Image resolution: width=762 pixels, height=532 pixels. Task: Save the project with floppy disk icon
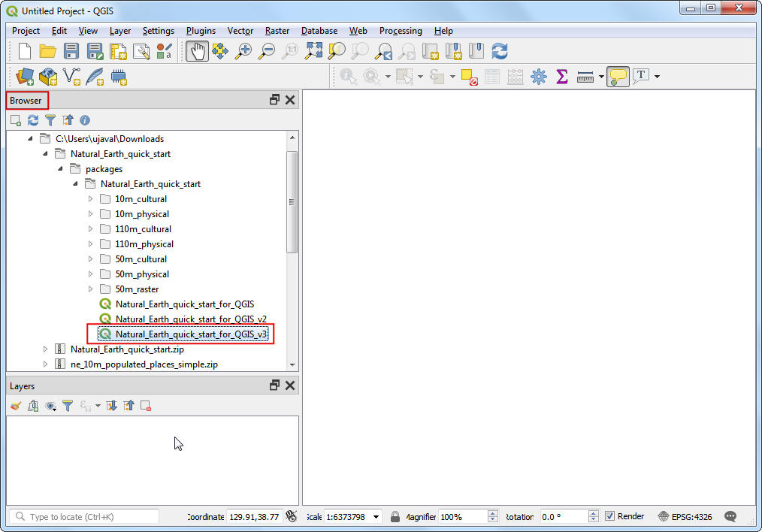[x=71, y=51]
